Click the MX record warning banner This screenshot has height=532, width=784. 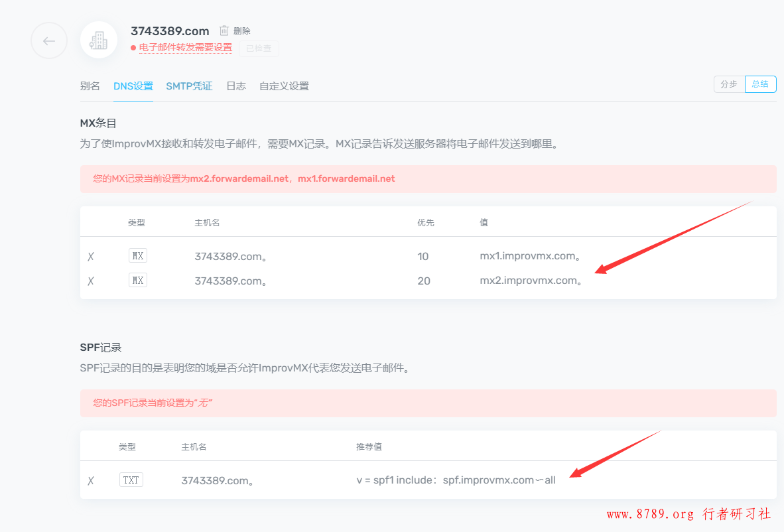(x=428, y=179)
